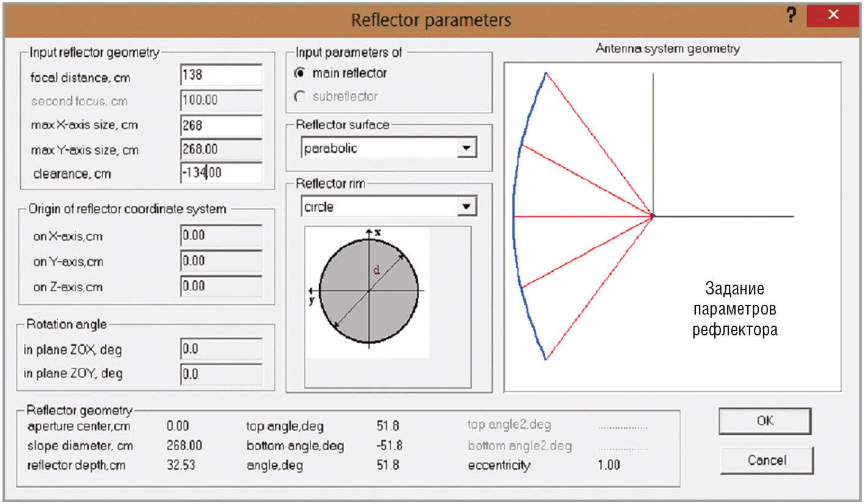This screenshot has width=864, height=504.
Task: Click the origin on Z-axis field
Action: (221, 286)
